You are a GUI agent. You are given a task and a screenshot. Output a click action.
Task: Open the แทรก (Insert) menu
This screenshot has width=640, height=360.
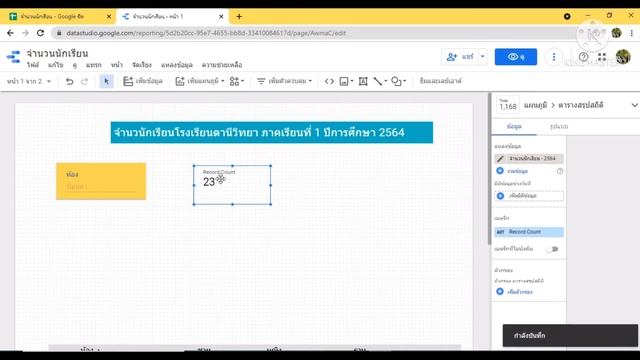coord(93,65)
